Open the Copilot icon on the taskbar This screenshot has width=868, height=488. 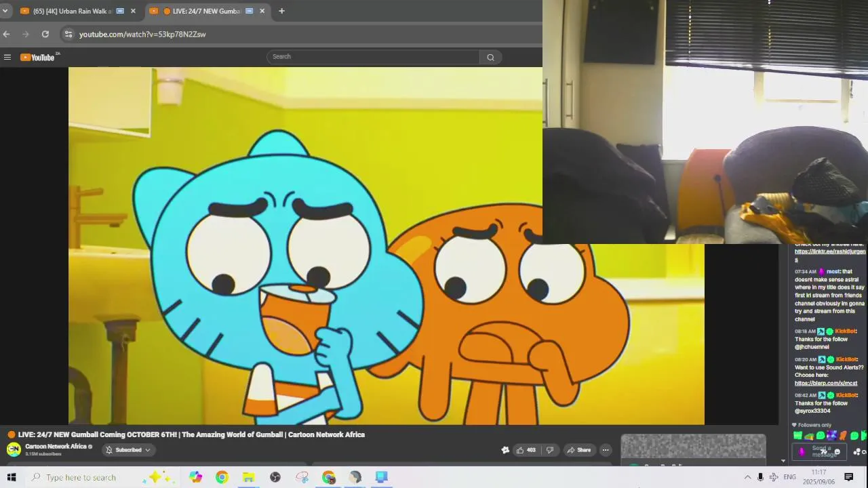[195, 477]
